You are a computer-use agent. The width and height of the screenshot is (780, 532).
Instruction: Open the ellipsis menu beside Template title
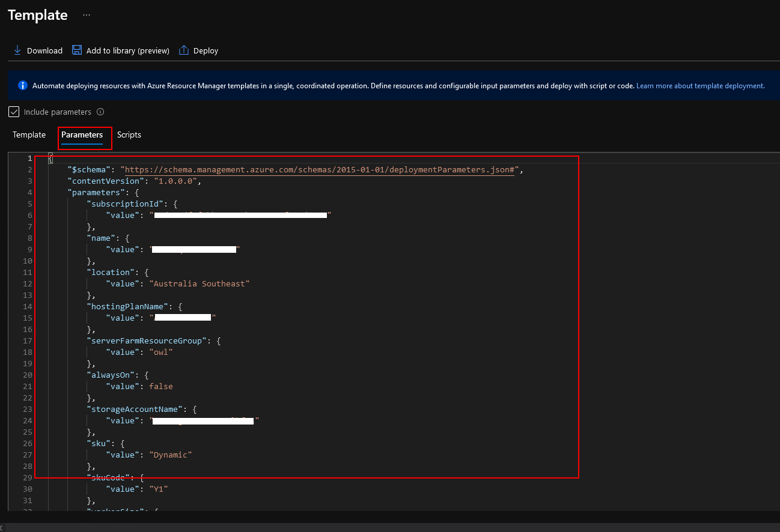tap(87, 15)
